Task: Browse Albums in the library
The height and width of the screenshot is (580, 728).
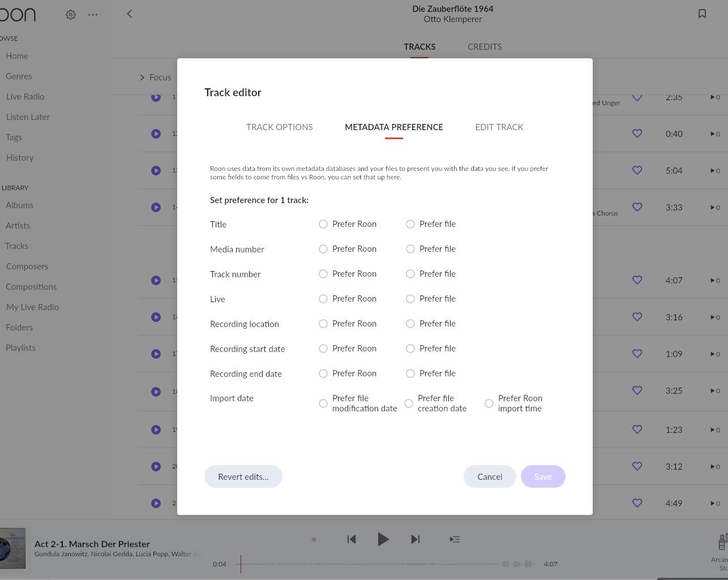Action: click(x=19, y=205)
